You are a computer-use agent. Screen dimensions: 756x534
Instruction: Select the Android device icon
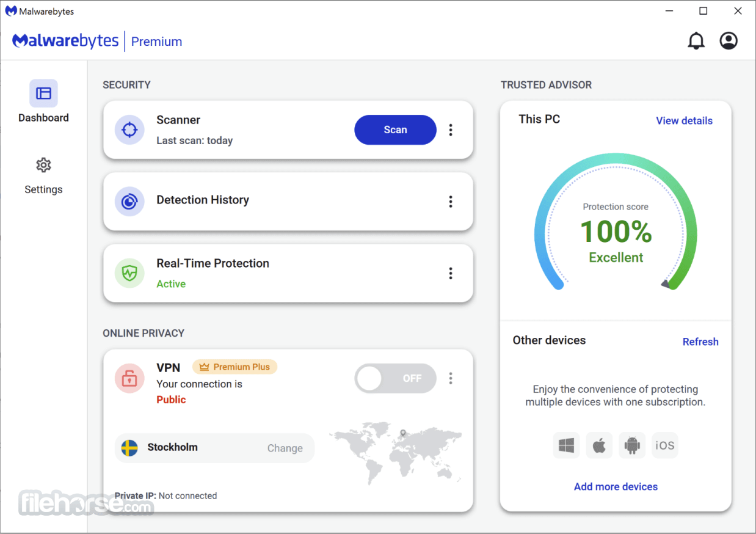[632, 445]
